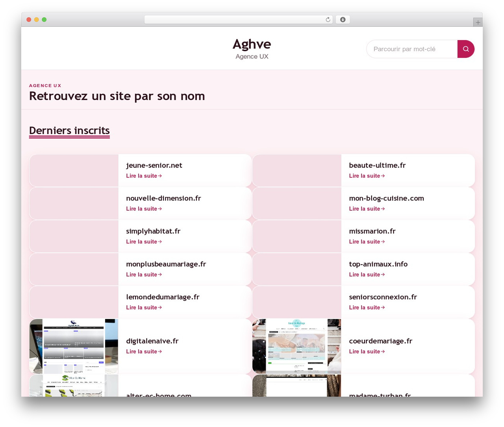The image size is (504, 427).
Task: Click Lire la suite under nouvelle-dimension.fr
Action: click(144, 209)
